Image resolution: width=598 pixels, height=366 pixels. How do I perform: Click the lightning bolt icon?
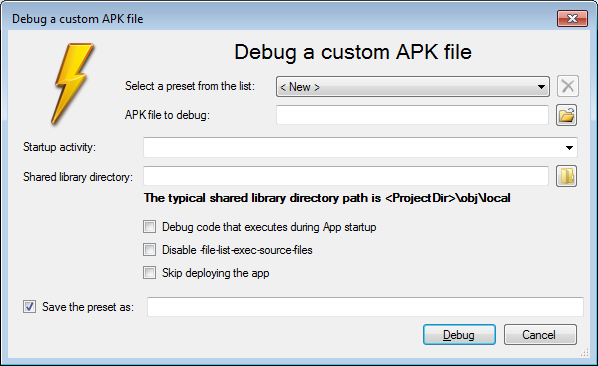73,83
